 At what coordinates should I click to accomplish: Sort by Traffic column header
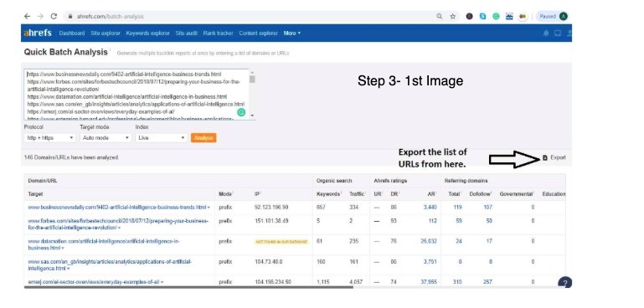(x=357, y=194)
